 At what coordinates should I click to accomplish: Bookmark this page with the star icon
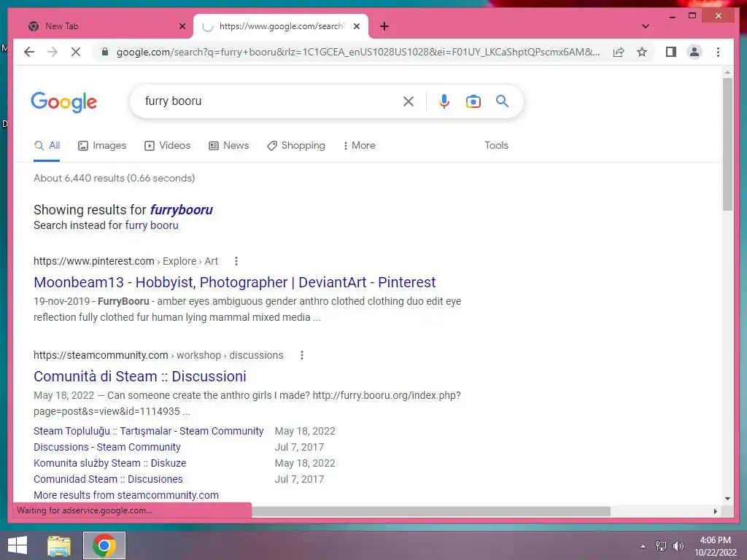tap(642, 52)
